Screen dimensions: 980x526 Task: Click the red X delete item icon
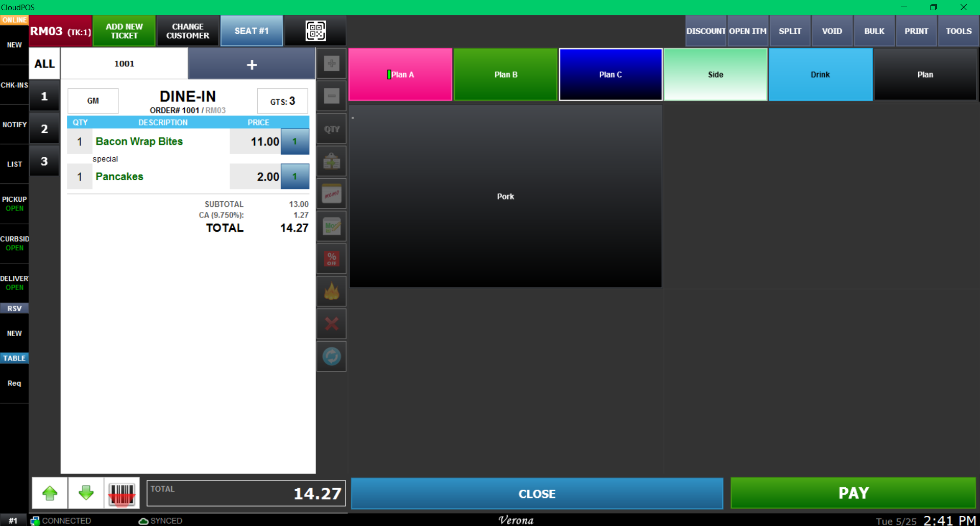click(x=331, y=324)
